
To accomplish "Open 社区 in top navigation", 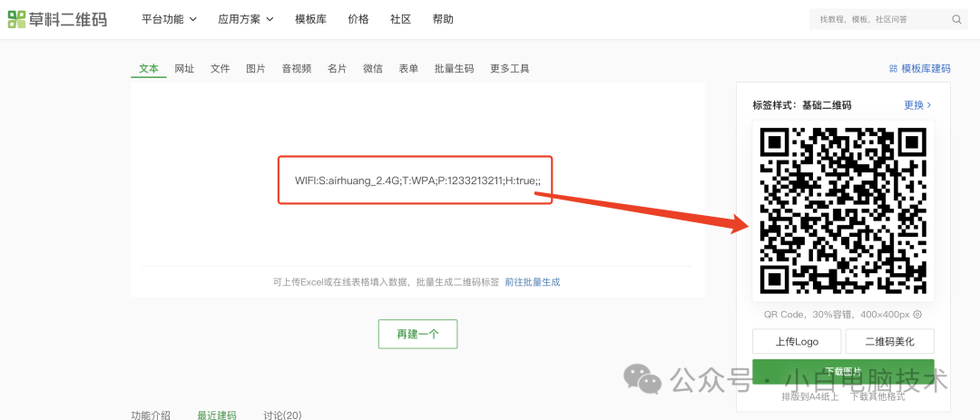I will [x=401, y=19].
